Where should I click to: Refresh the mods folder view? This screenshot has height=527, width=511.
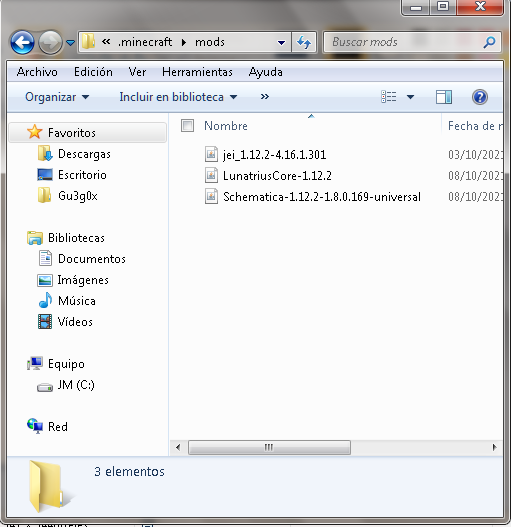click(304, 42)
